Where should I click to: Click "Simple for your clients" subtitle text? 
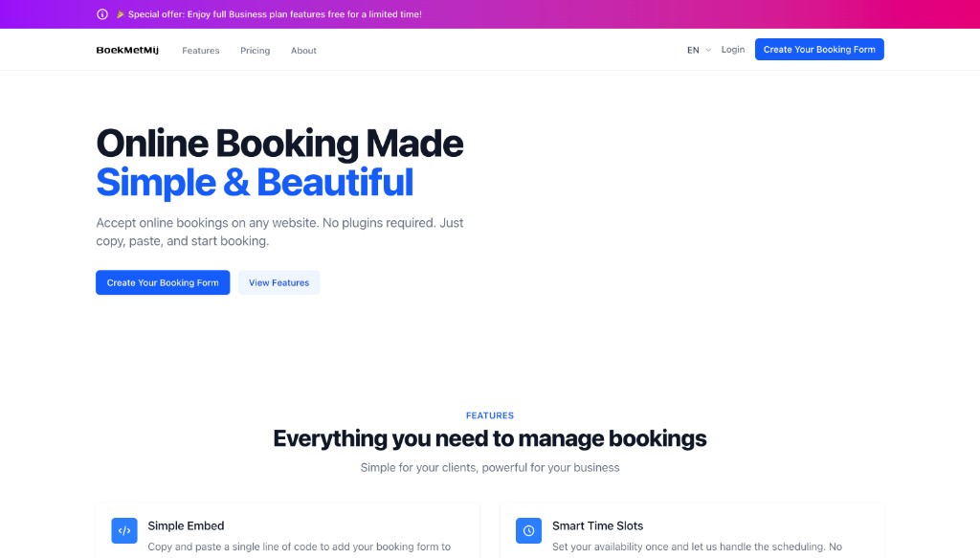[x=490, y=467]
